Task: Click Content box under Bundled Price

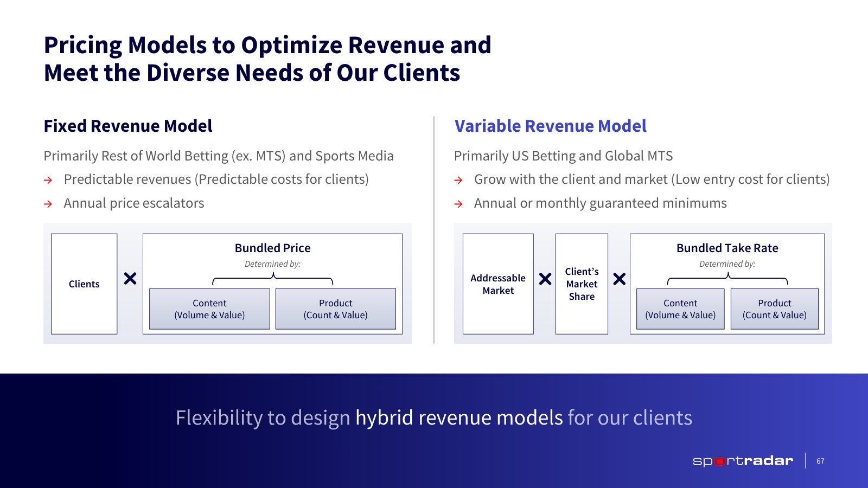Action: pos(209,309)
